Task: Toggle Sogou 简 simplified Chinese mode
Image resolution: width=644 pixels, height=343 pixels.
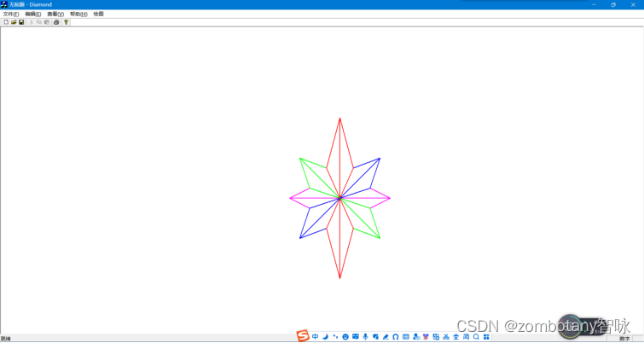Action: [467, 337]
